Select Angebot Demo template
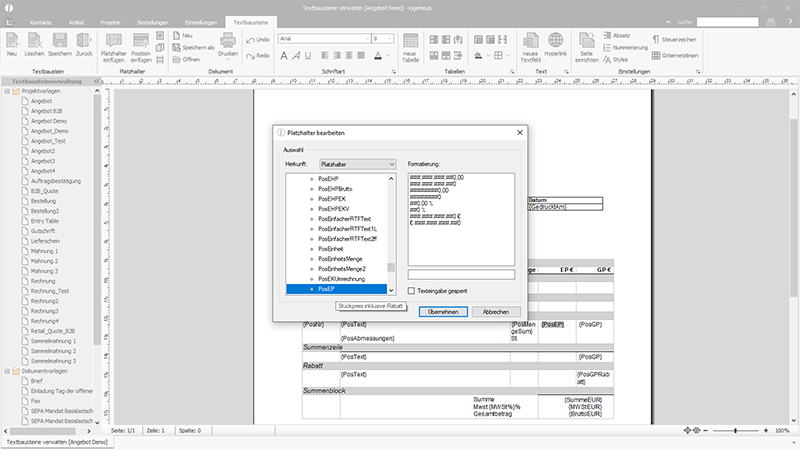Screen dimensions: 800x450 (x=48, y=121)
